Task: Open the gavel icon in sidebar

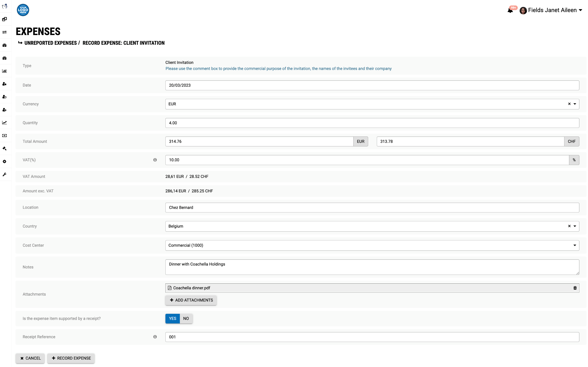Action: pos(5,148)
